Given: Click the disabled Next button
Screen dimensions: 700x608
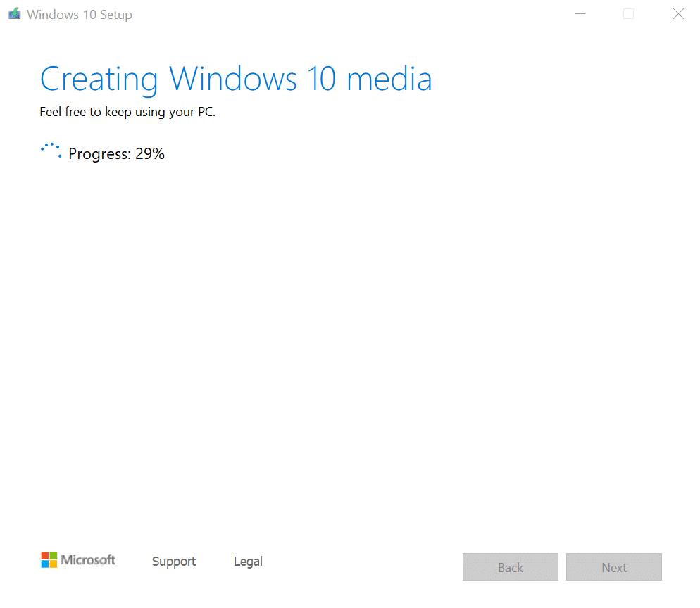Looking at the screenshot, I should [x=613, y=566].
